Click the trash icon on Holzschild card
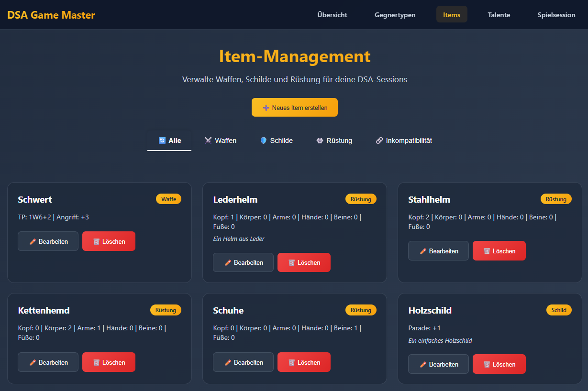The image size is (588, 391). point(487,365)
